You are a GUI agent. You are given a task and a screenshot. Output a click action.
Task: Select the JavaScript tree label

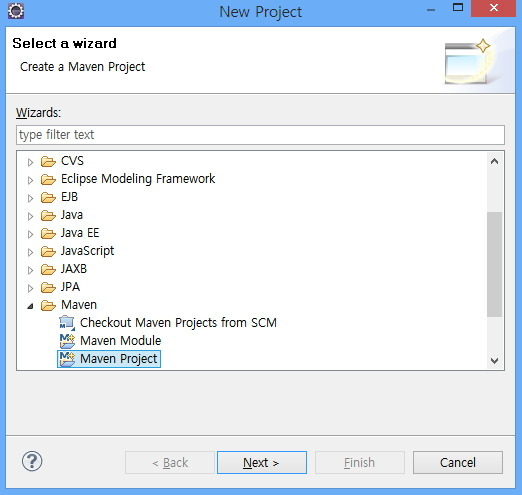pos(87,251)
